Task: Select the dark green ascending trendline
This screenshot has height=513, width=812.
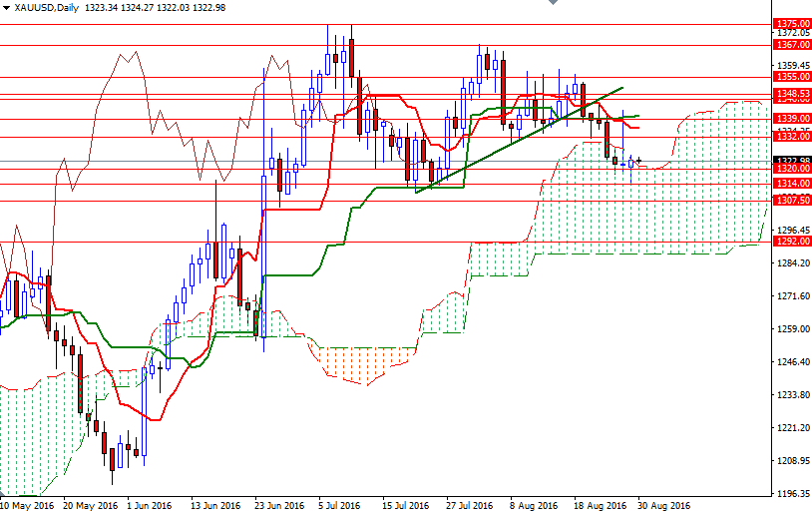Action: [x=519, y=140]
